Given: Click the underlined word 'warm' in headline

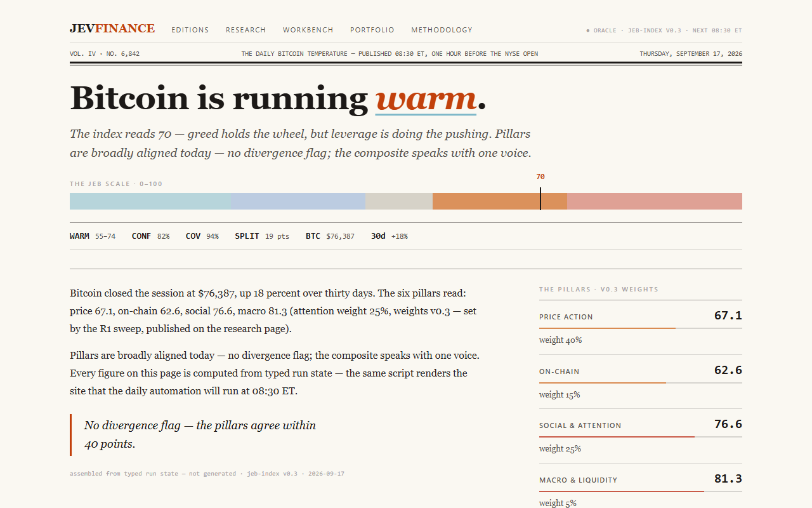Looking at the screenshot, I should [426, 98].
